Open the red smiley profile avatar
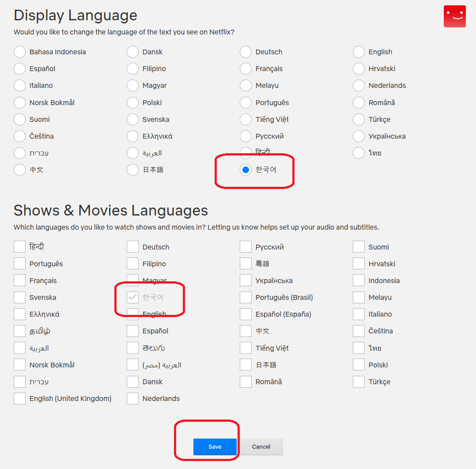 [x=454, y=16]
